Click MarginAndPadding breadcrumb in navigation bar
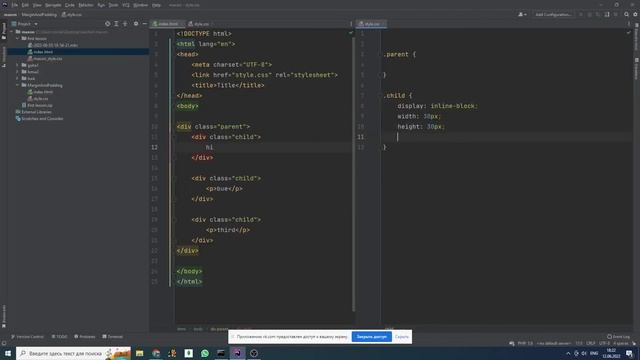 (x=39, y=15)
